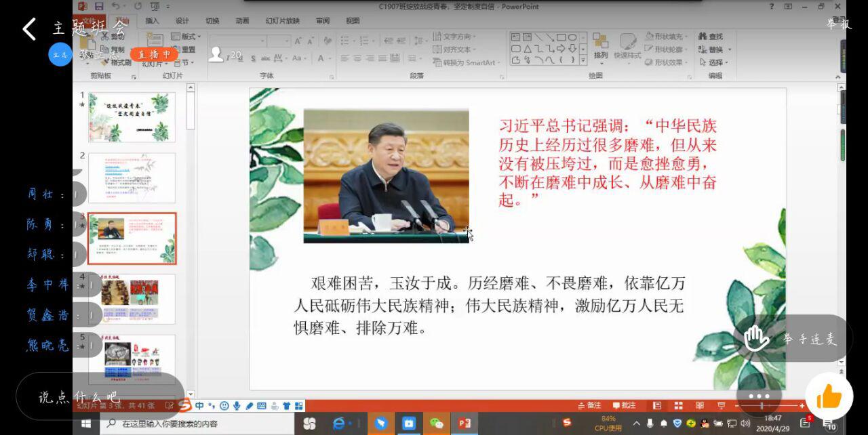Click the Windows Start button
The image size is (868, 435).
(87, 423)
